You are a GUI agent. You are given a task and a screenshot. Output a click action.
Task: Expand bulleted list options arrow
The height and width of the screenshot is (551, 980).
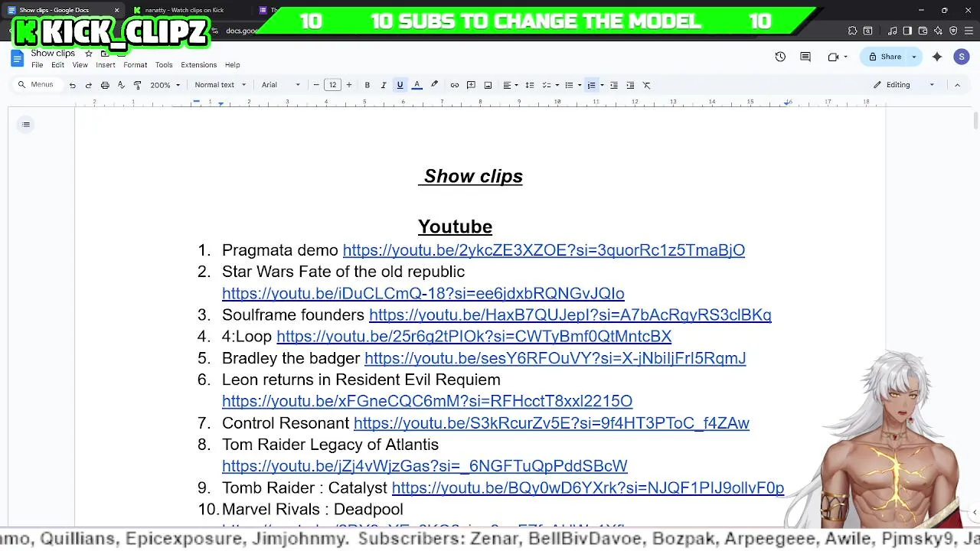pyautogui.click(x=580, y=85)
